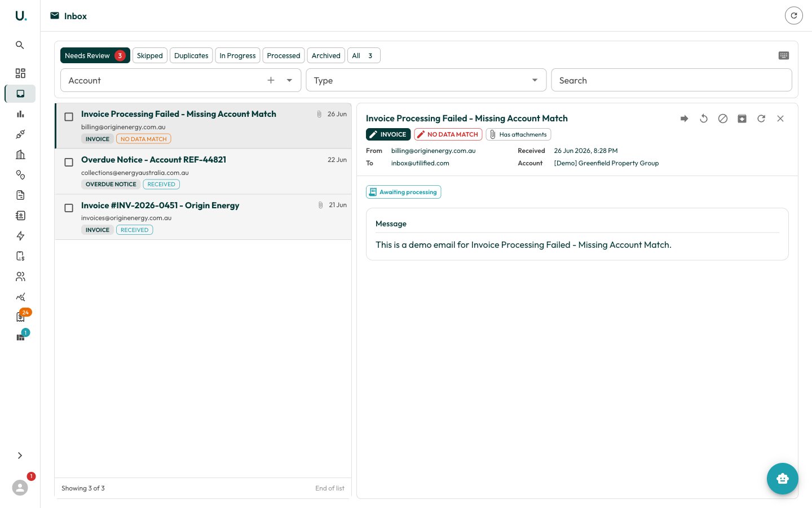
Task: Tick checkbox for Invoice #INV-2026-0451 email
Action: click(x=69, y=208)
